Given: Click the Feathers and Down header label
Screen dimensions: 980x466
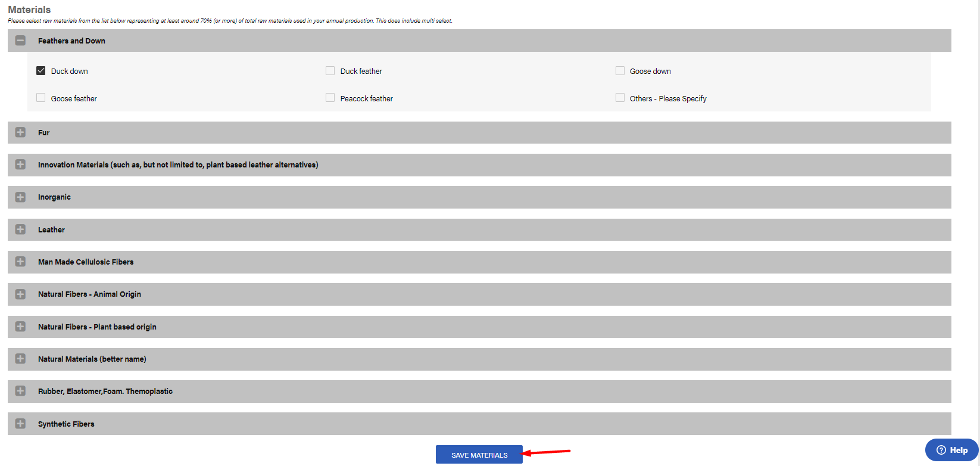Looking at the screenshot, I should click(x=71, y=41).
